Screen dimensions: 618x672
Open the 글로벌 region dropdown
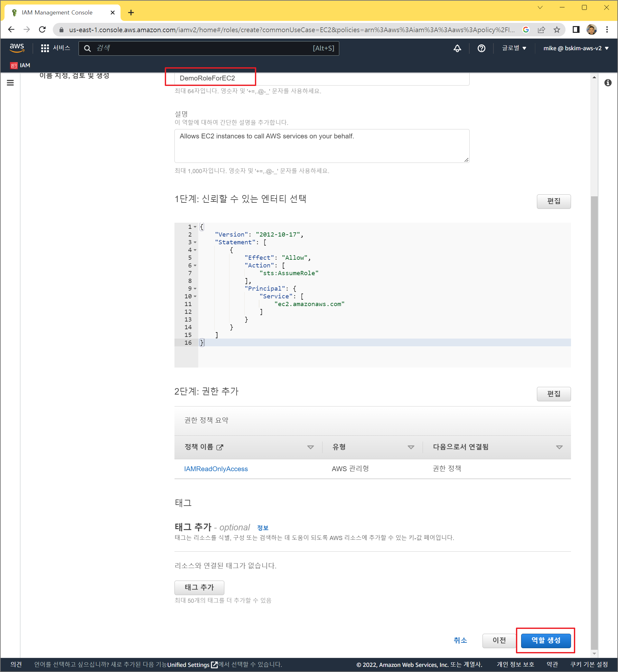click(x=514, y=48)
